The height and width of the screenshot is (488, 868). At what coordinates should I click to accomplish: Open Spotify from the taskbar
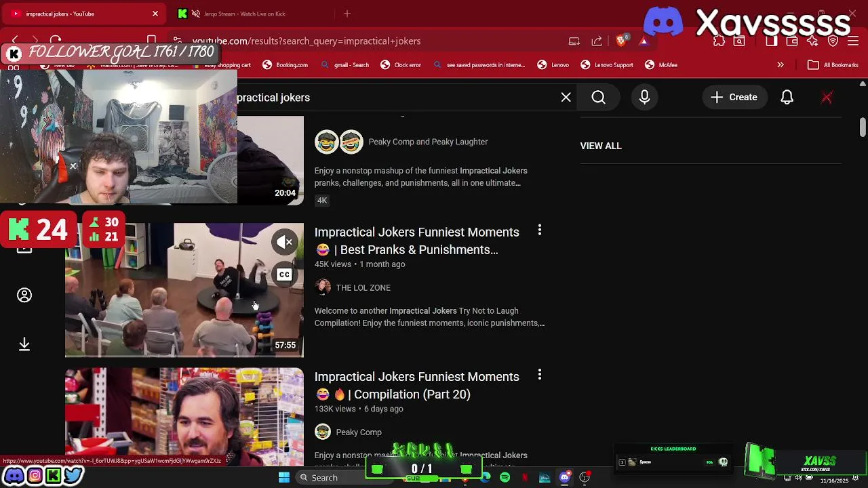(x=505, y=478)
